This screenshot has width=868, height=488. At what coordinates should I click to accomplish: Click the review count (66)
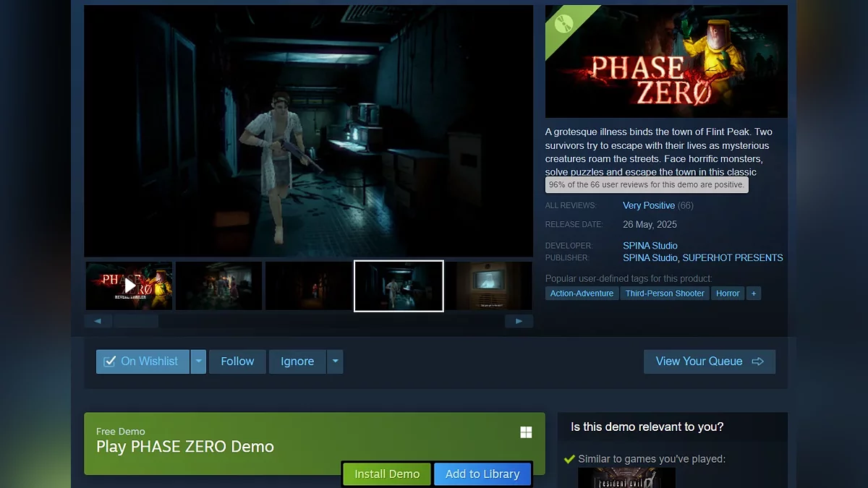[x=686, y=205]
